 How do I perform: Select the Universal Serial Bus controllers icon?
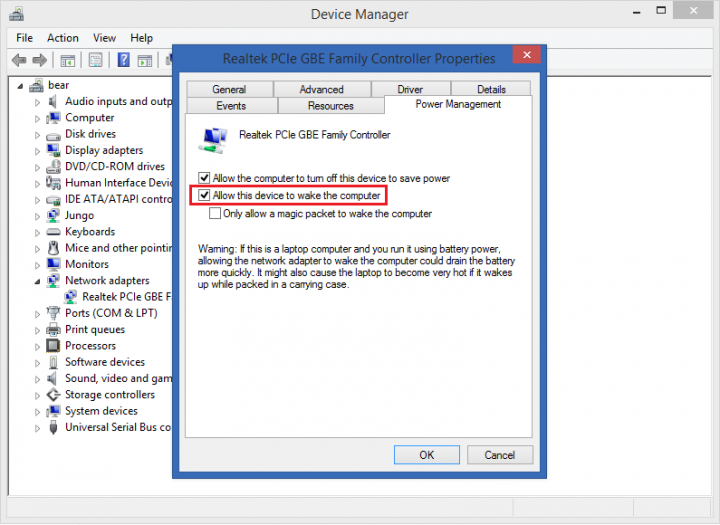[53, 428]
